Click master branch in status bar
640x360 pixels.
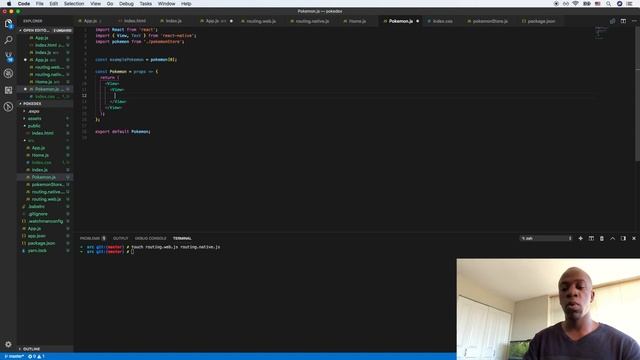(14, 356)
